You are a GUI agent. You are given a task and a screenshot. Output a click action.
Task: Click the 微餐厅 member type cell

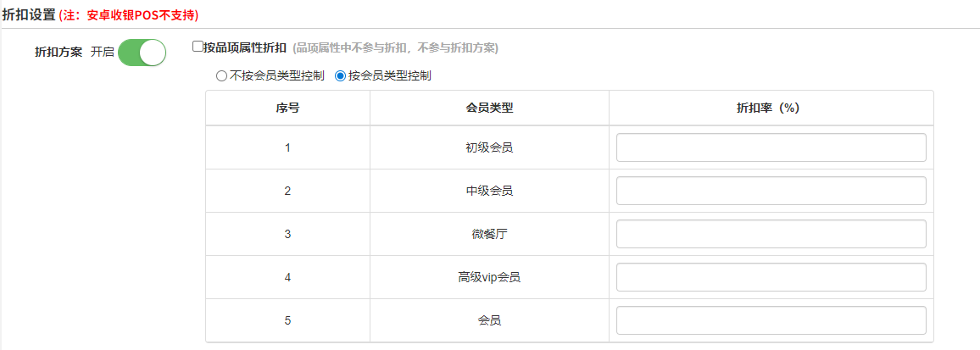[x=489, y=234]
